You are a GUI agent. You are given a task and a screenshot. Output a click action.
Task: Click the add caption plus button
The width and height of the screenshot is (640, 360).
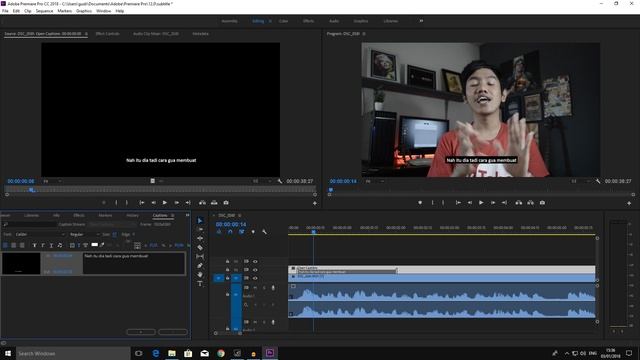click(141, 332)
